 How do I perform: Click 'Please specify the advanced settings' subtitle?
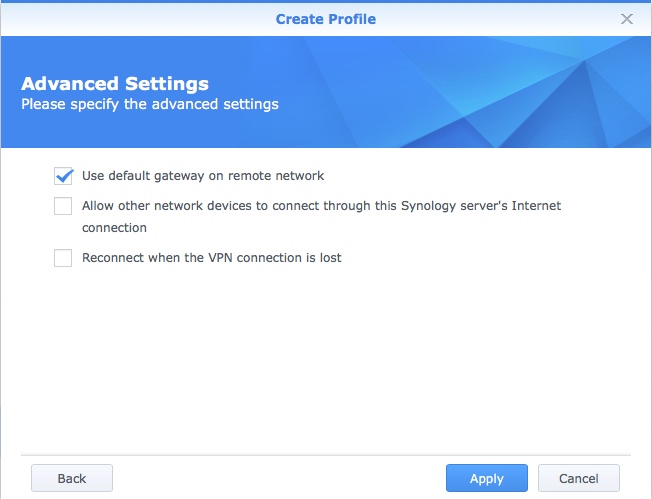pyautogui.click(x=150, y=104)
